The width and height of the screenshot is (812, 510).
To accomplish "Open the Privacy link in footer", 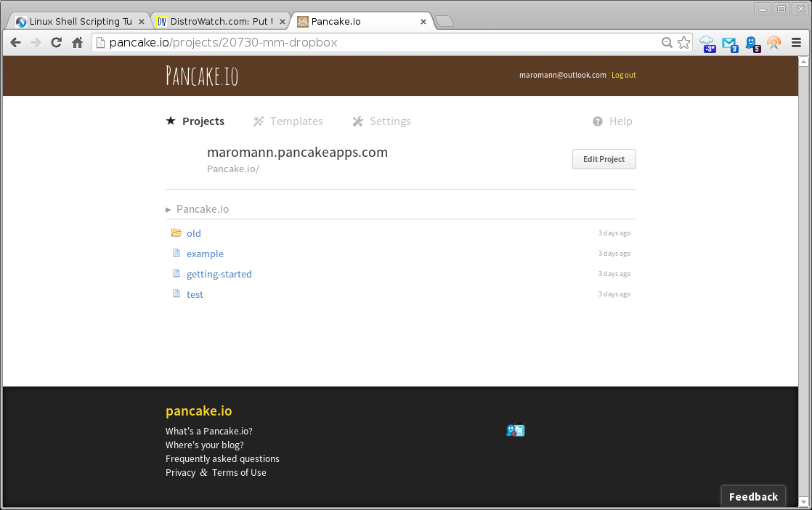I will (x=180, y=473).
